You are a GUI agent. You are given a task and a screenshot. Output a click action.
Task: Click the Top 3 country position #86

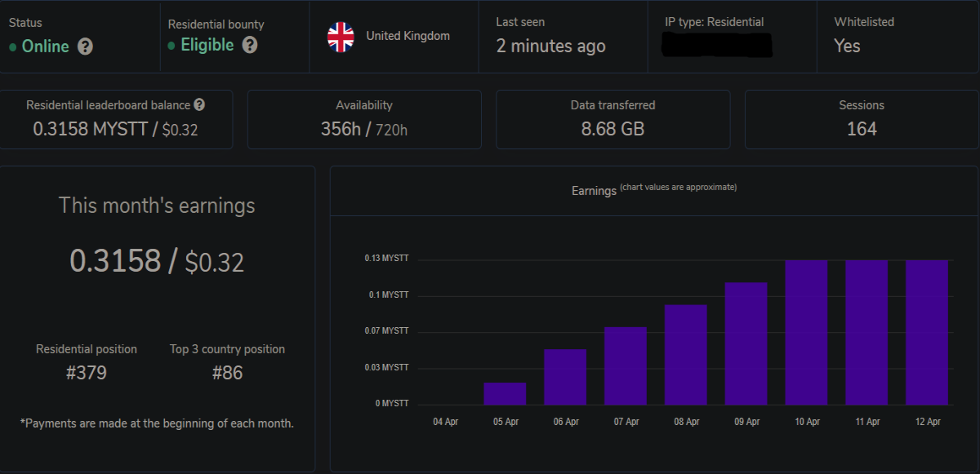point(227,374)
